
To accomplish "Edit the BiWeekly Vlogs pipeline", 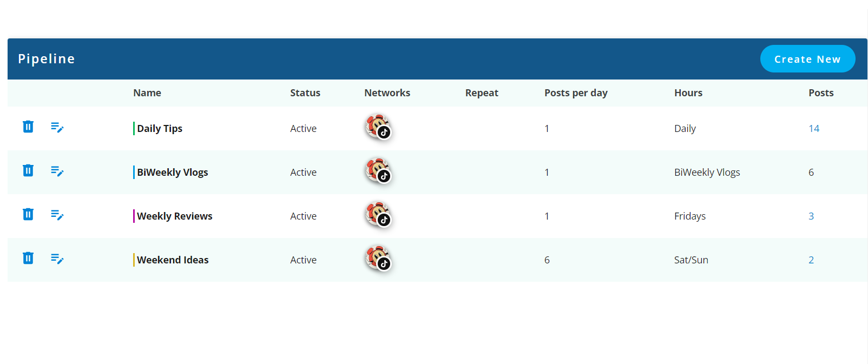I will pos(57,171).
